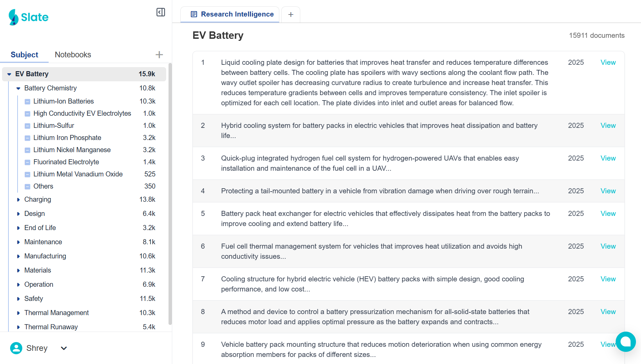641x364 pixels.
Task: Switch to the Notebooks tab
Action: [73, 55]
